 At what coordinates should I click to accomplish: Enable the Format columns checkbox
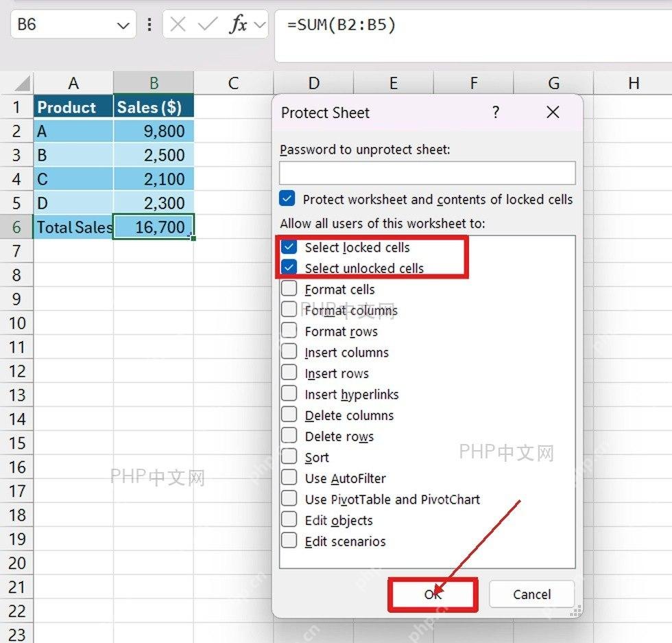tap(289, 309)
